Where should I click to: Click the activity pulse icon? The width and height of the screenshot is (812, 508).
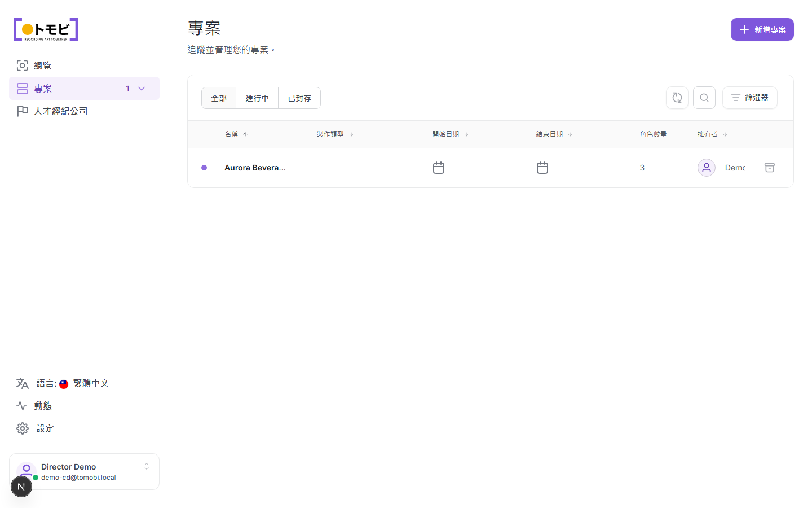(22, 406)
